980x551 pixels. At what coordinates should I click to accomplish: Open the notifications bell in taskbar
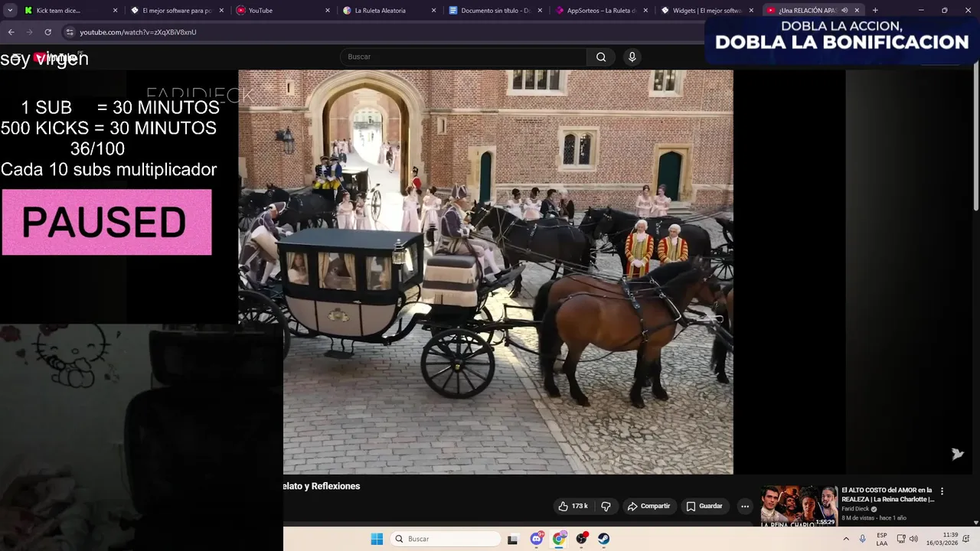pos(965,539)
